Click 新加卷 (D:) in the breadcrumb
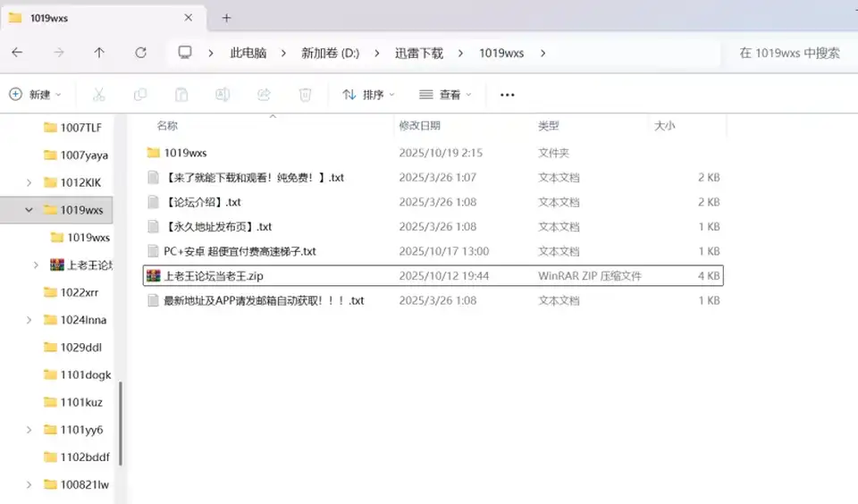 click(x=331, y=53)
